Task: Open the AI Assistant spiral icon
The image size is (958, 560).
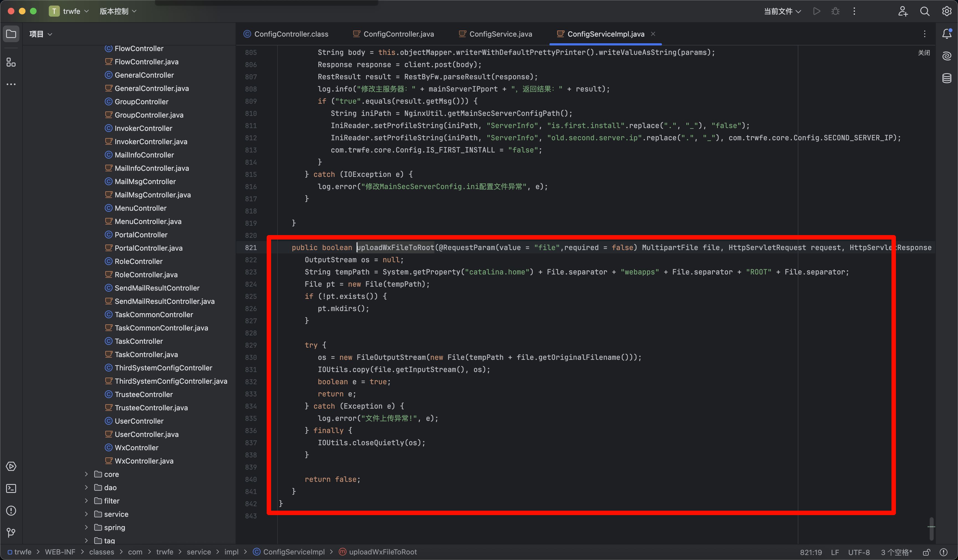Action: (x=947, y=56)
